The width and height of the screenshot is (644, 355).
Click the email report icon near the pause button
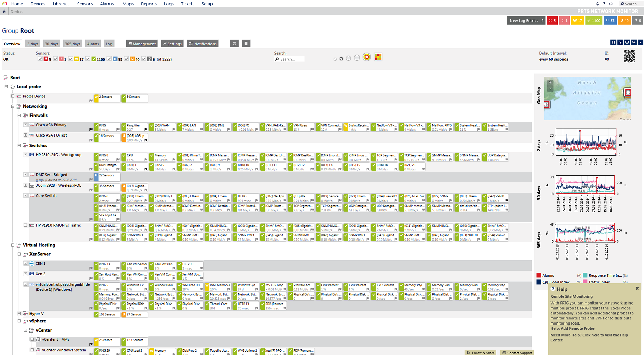coord(627,42)
